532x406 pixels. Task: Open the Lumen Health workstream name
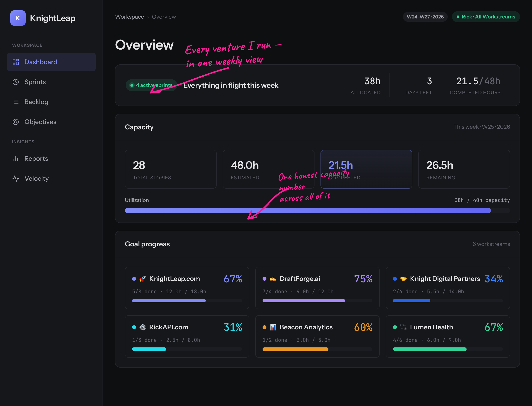tap(431, 327)
